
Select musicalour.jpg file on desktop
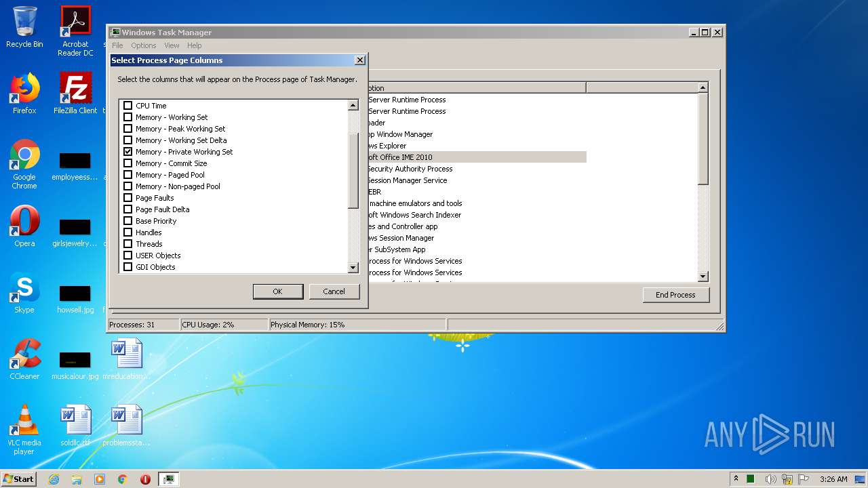pyautogui.click(x=75, y=365)
